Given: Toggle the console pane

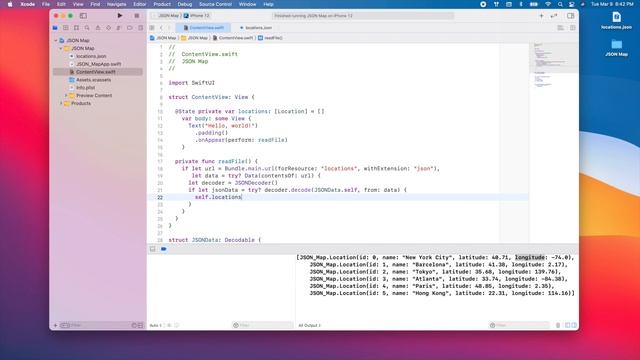Looking at the screenshot, I should tap(574, 325).
